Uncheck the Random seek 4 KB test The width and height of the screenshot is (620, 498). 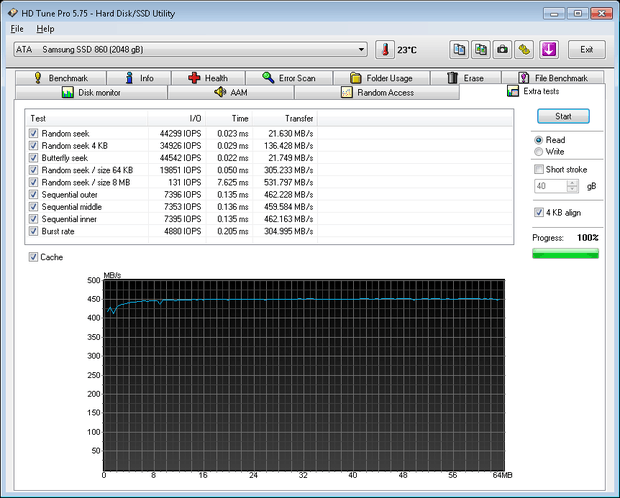pos(33,146)
